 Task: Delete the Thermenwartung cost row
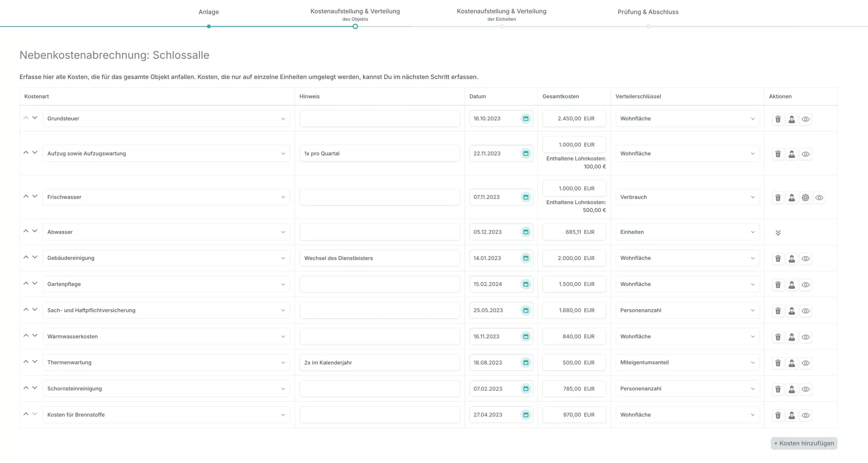[778, 363]
